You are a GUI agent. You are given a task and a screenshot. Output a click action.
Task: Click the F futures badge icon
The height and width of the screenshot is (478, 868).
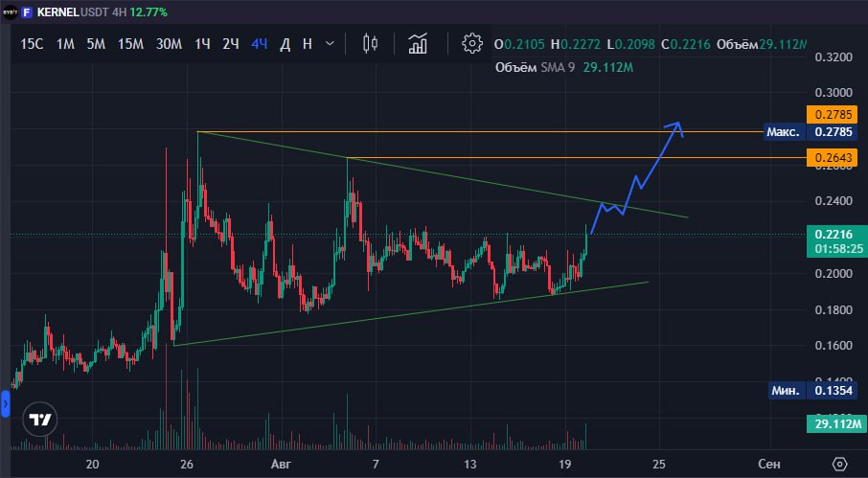[27, 12]
